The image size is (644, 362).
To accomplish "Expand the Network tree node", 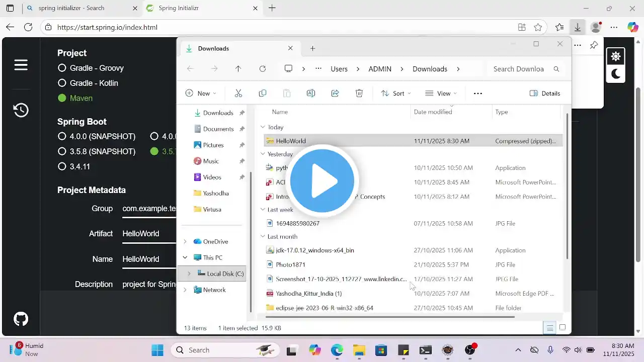I will click(x=185, y=290).
